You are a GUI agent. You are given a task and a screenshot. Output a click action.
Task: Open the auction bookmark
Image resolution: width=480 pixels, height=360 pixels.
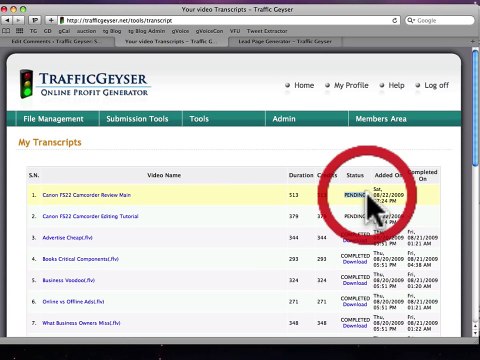pos(86,31)
